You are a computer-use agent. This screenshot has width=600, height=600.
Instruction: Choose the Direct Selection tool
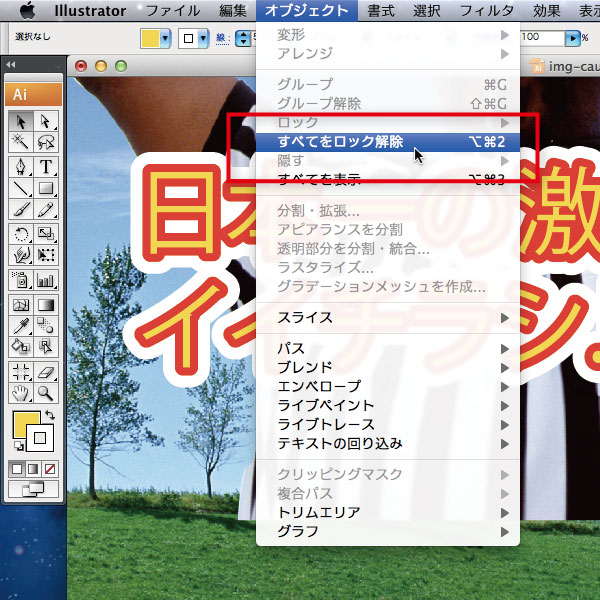click(46, 121)
